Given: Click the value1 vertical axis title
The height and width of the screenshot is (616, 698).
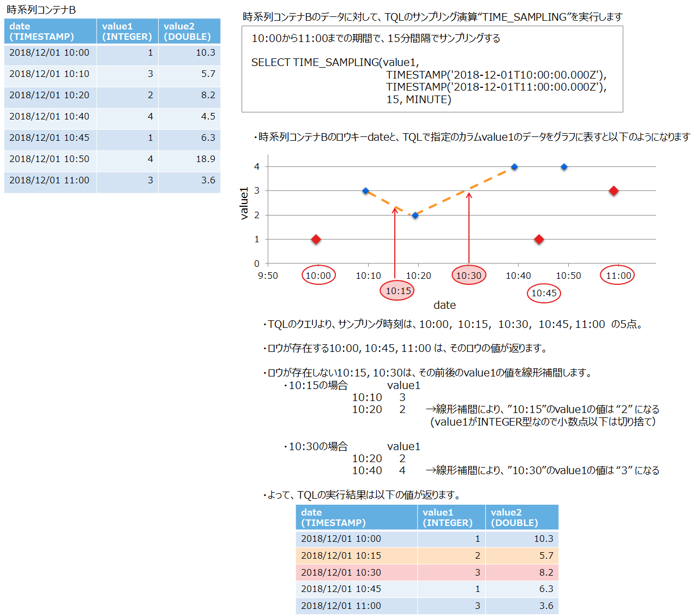Looking at the screenshot, I should pyautogui.click(x=244, y=203).
